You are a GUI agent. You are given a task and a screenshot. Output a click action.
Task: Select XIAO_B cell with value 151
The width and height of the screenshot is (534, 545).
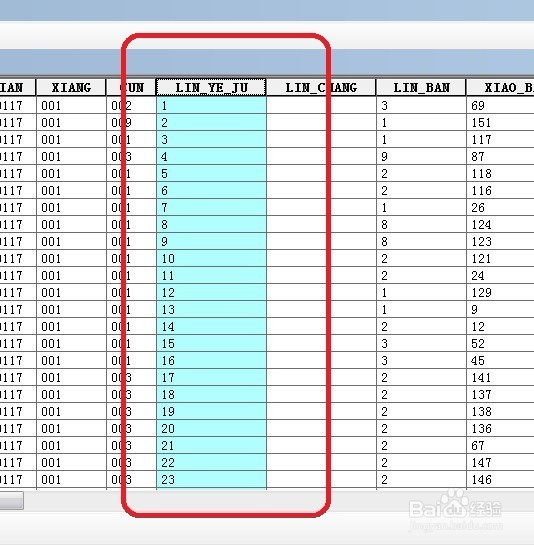(x=500, y=122)
